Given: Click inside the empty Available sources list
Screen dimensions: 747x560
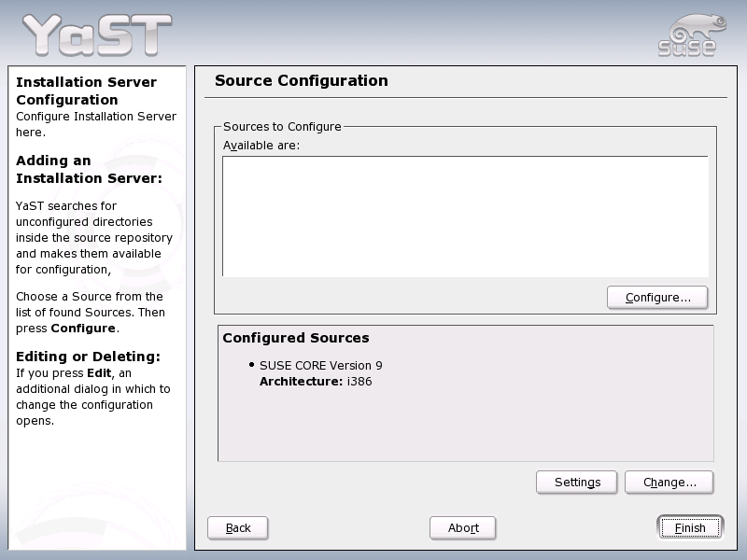Looking at the screenshot, I should pos(464,216).
